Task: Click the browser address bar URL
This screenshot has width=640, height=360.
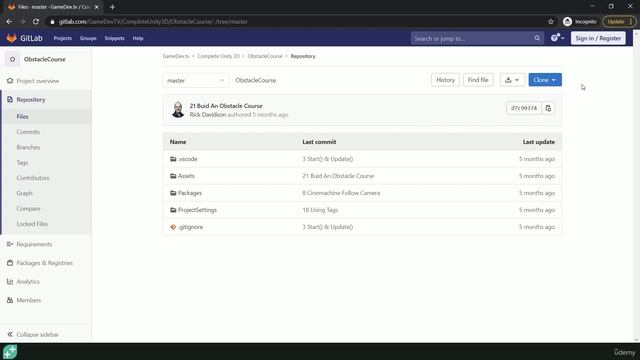Action: point(153,22)
